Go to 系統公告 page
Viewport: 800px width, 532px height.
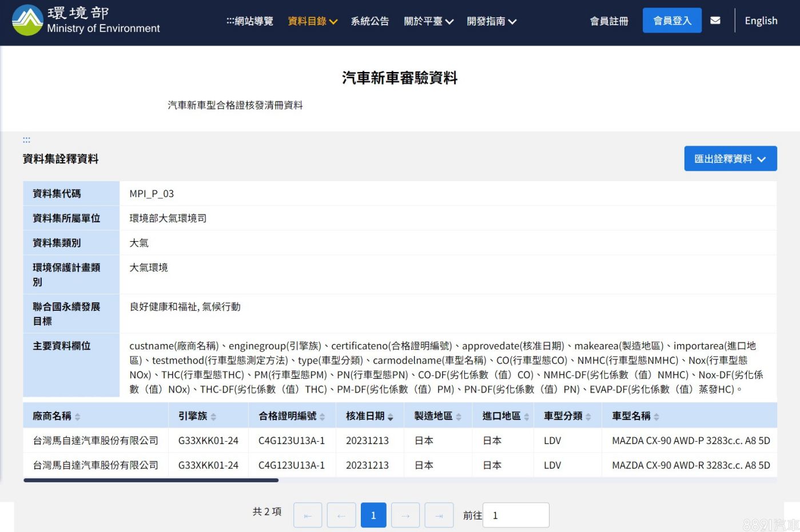pyautogui.click(x=370, y=21)
